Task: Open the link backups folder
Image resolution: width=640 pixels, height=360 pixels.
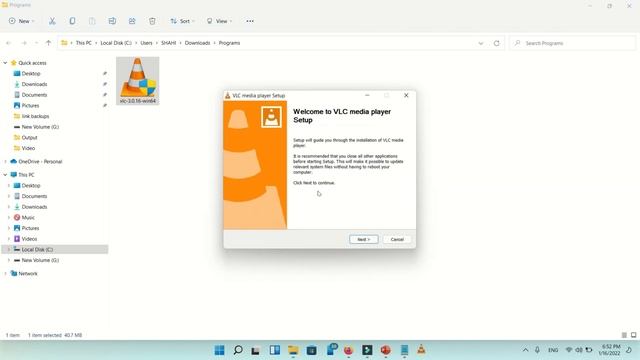Action: (x=35, y=116)
